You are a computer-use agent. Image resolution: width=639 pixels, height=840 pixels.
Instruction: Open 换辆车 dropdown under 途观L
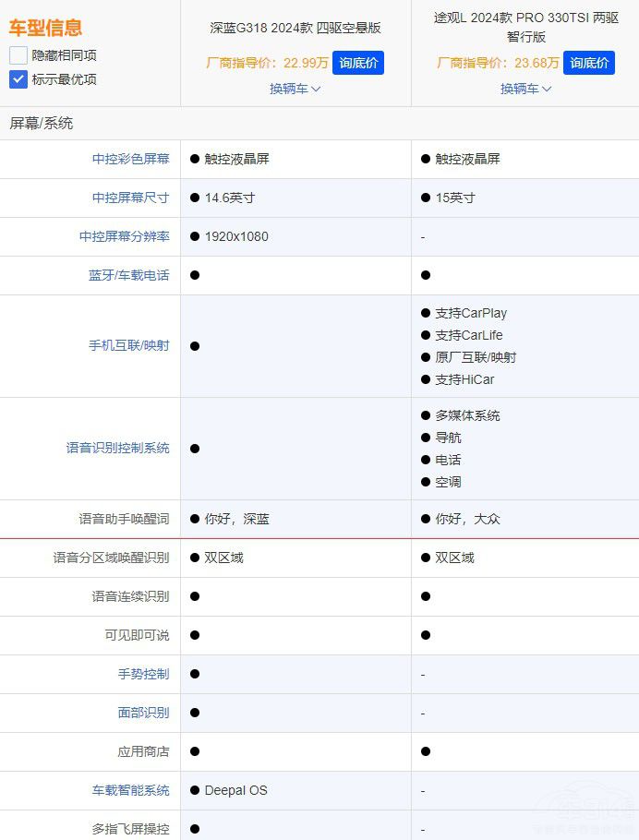click(525, 89)
